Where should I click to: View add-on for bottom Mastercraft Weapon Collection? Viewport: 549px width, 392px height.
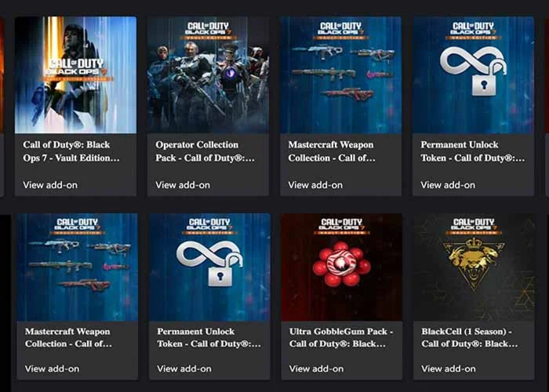click(x=52, y=368)
